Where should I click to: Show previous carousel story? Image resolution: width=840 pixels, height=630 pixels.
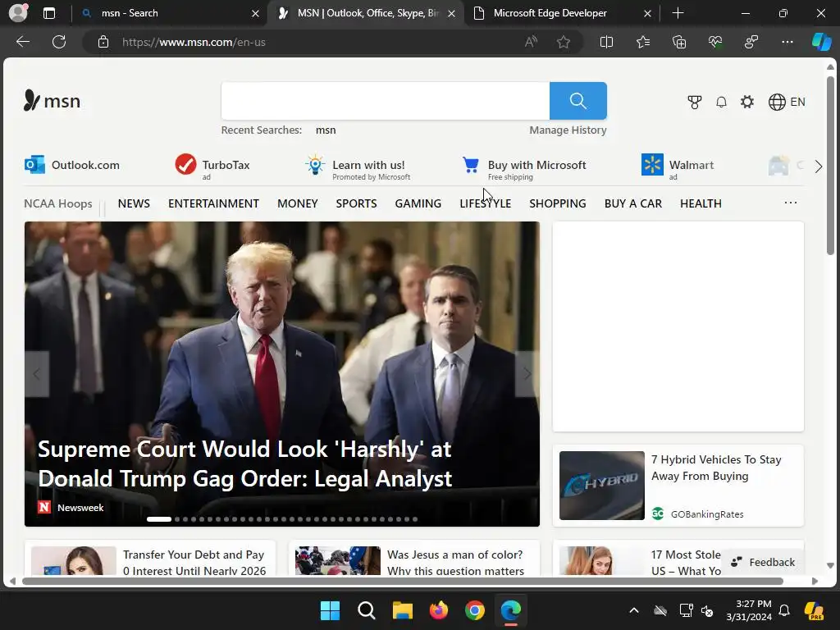(37, 374)
